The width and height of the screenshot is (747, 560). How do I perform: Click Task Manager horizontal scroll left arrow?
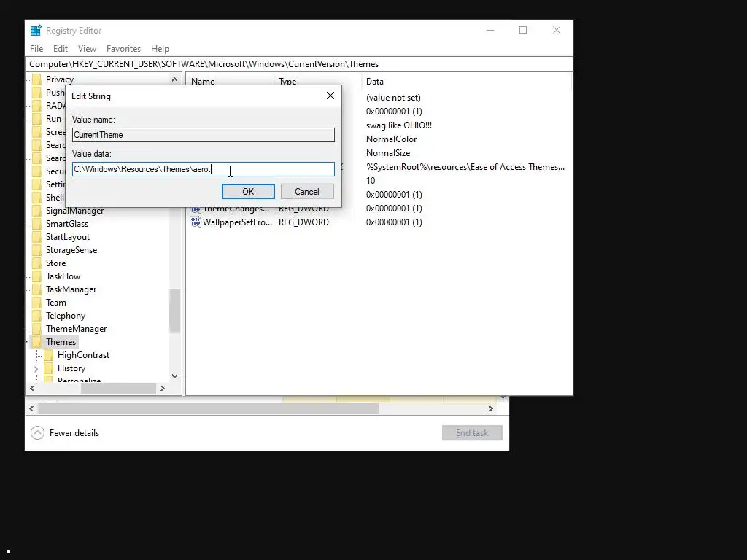tap(31, 408)
